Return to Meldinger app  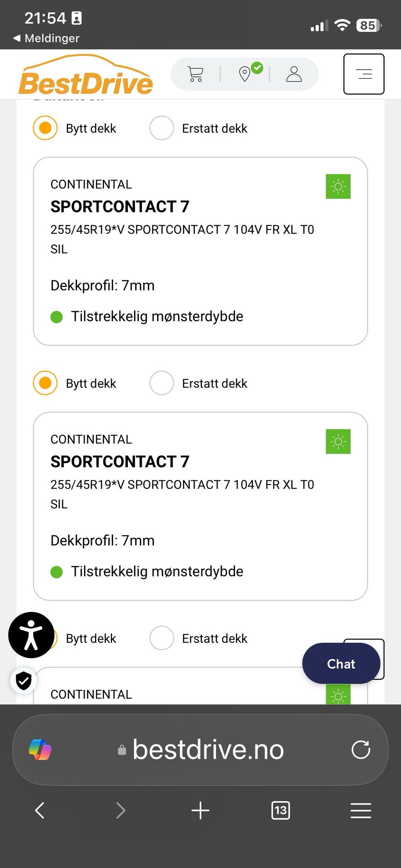[x=46, y=38]
